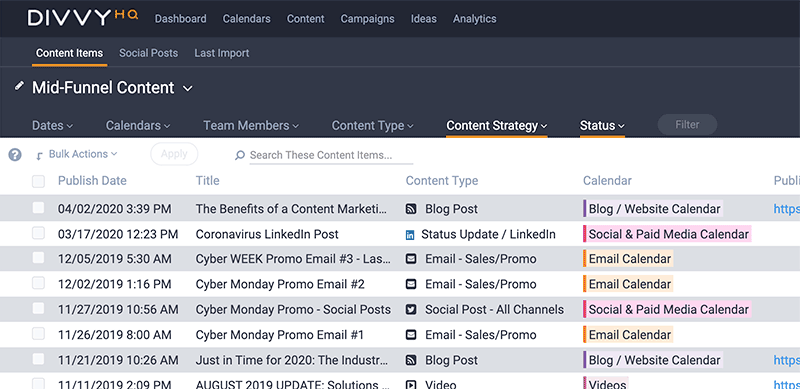Open the Content Strategy filter dropdown
This screenshot has width=800, height=389.
(x=496, y=126)
